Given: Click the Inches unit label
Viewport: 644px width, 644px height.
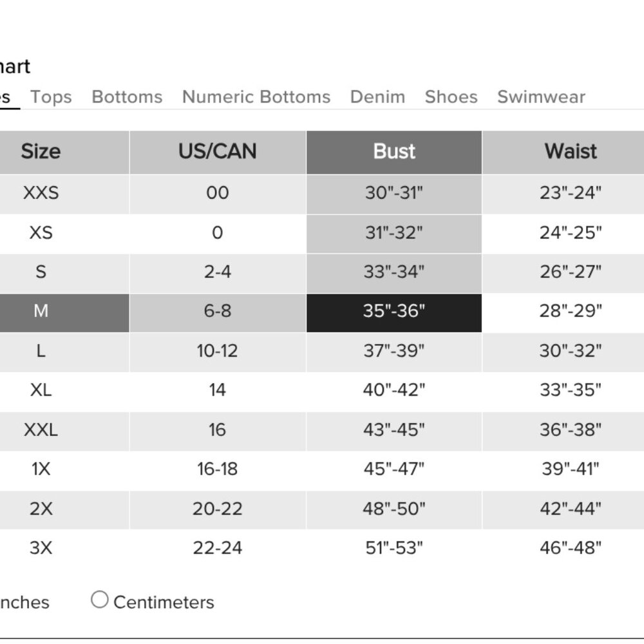Looking at the screenshot, I should 24,603.
